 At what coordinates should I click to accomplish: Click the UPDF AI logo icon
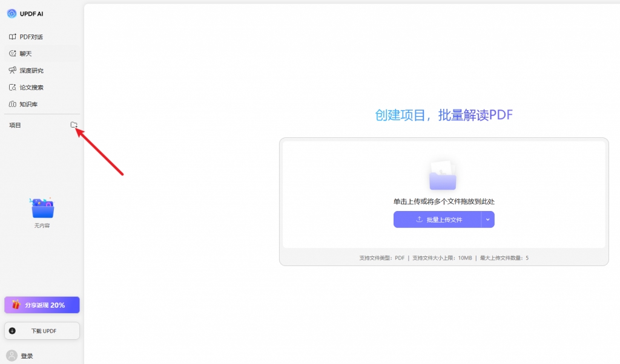(x=12, y=14)
